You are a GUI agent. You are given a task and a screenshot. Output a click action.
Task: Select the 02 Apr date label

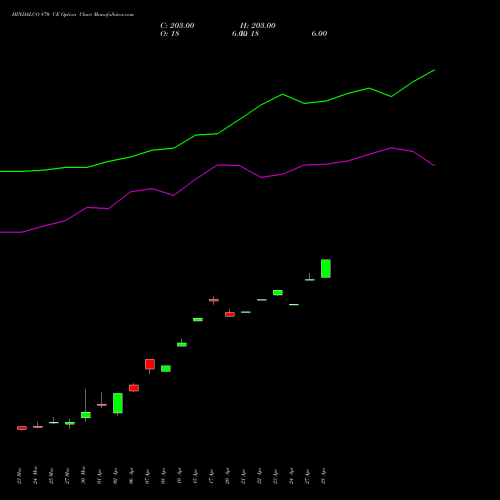pyautogui.click(x=116, y=477)
